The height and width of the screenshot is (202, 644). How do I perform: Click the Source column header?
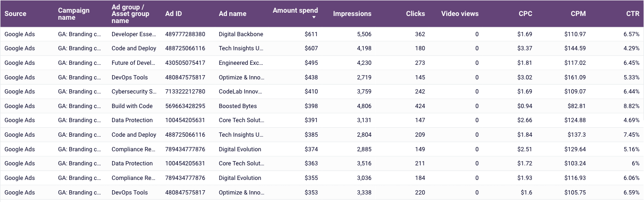click(15, 14)
